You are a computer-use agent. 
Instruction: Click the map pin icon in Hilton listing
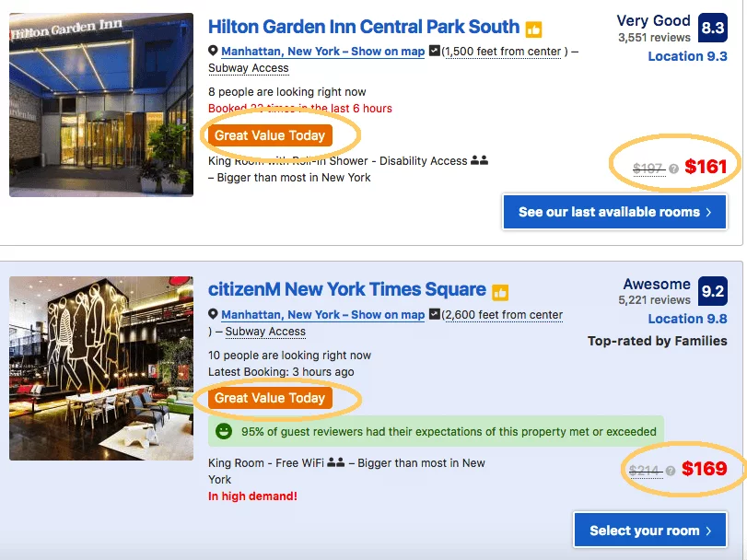click(x=213, y=51)
